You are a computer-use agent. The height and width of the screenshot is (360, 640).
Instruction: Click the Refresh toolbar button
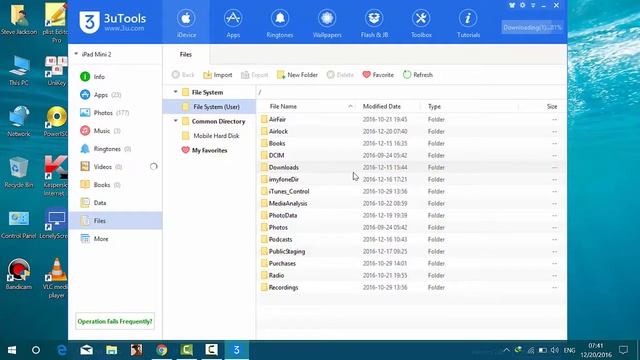point(418,75)
